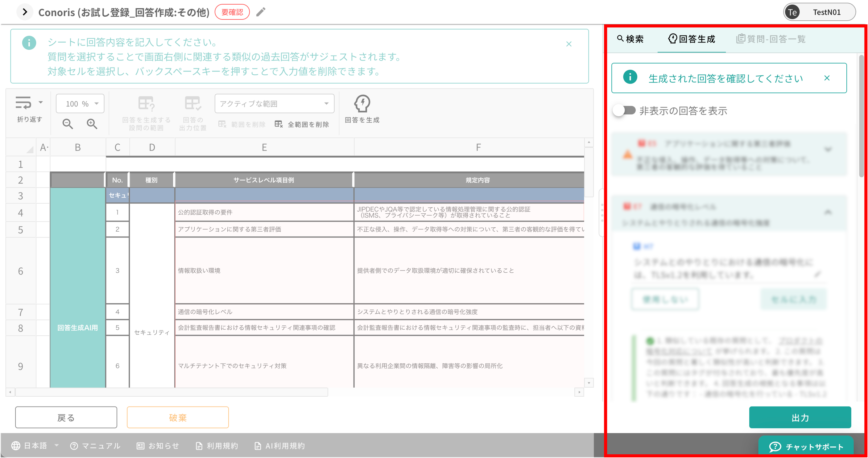Click the 全範囲を削除 icon
Viewport: 868px width, 458px height.
point(278,124)
